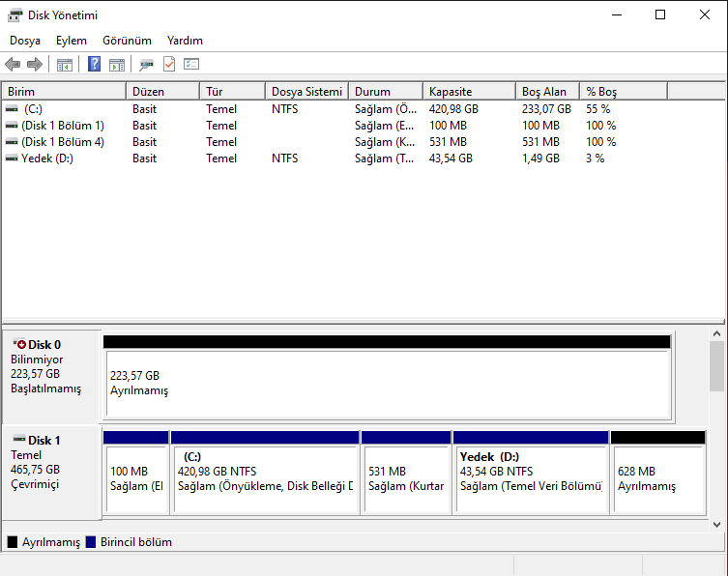Click the 3 % free percentage cell
Image resolution: width=728 pixels, height=576 pixels.
click(x=596, y=158)
